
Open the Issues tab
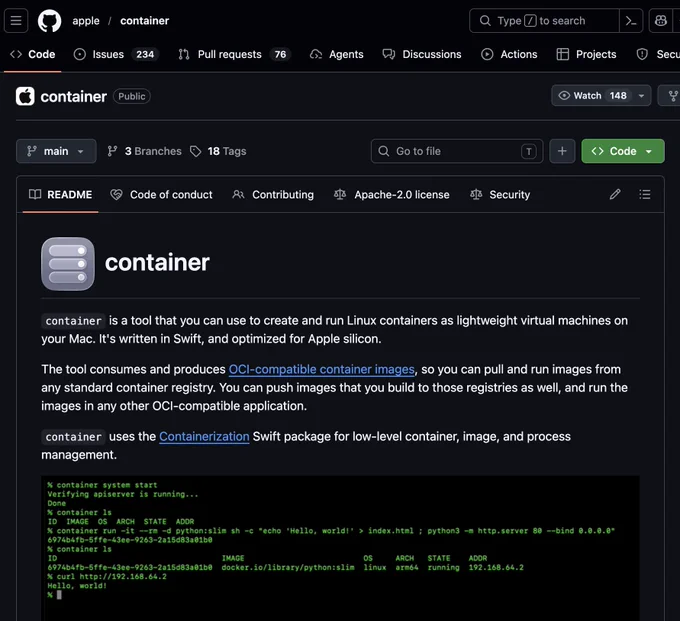coord(116,54)
